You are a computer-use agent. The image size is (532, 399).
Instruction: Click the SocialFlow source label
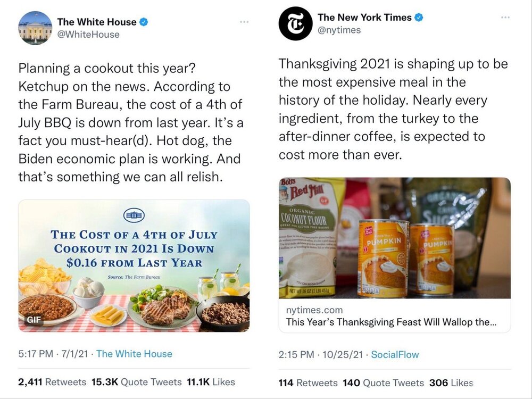coord(395,354)
